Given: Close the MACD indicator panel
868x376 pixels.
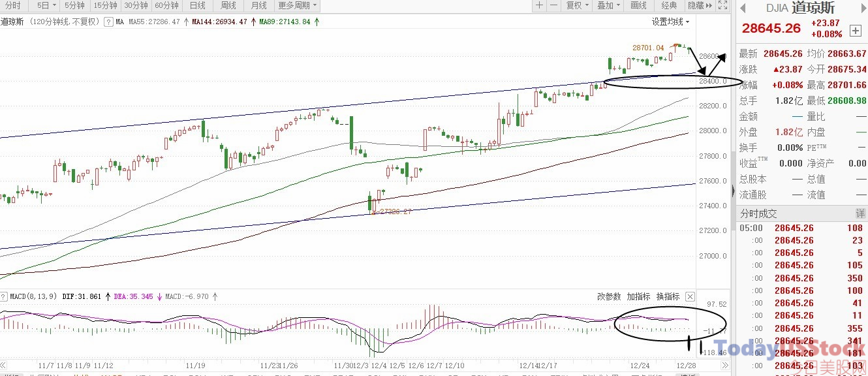Looking at the screenshot, I should 690,296.
